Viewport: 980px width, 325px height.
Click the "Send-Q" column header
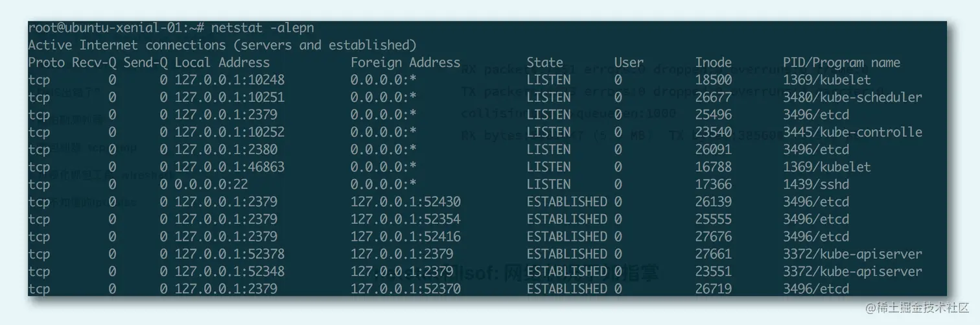[145, 63]
